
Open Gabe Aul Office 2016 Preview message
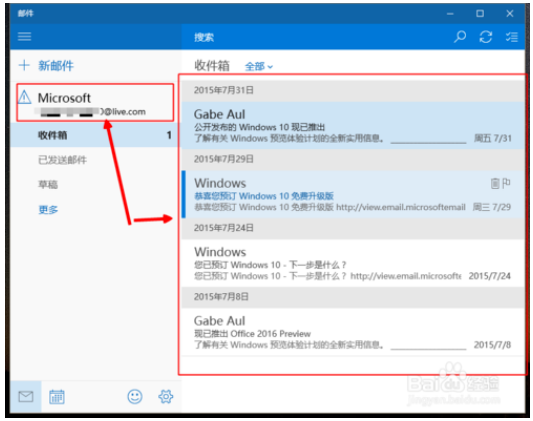click(353, 332)
